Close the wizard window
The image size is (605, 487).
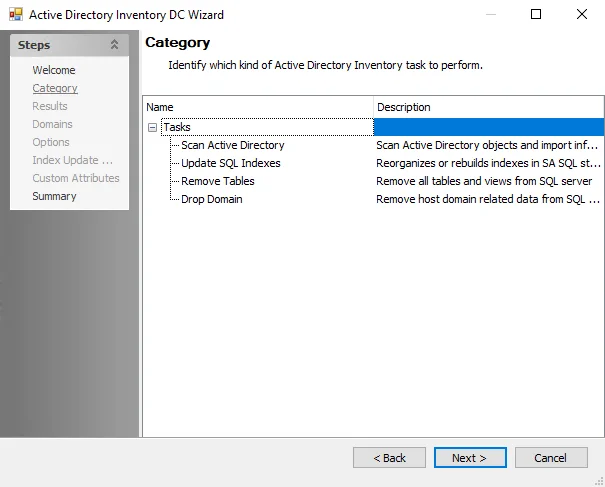coord(582,14)
